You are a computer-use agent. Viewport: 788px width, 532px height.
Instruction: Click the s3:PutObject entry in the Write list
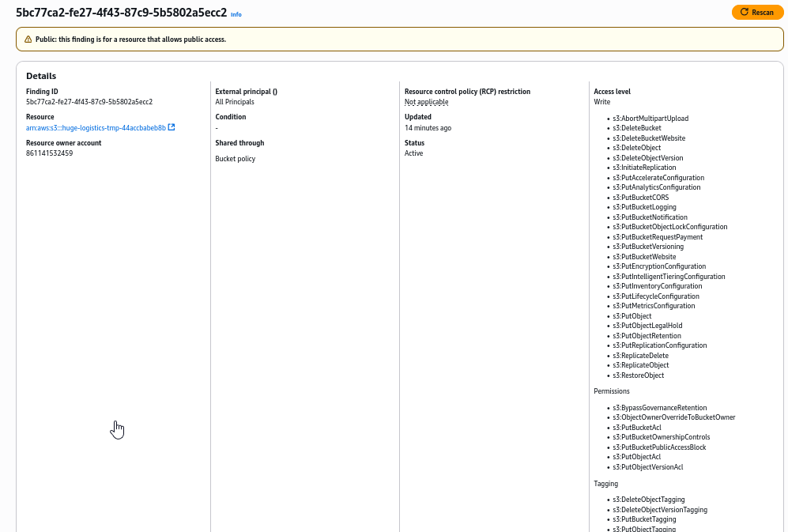click(632, 316)
